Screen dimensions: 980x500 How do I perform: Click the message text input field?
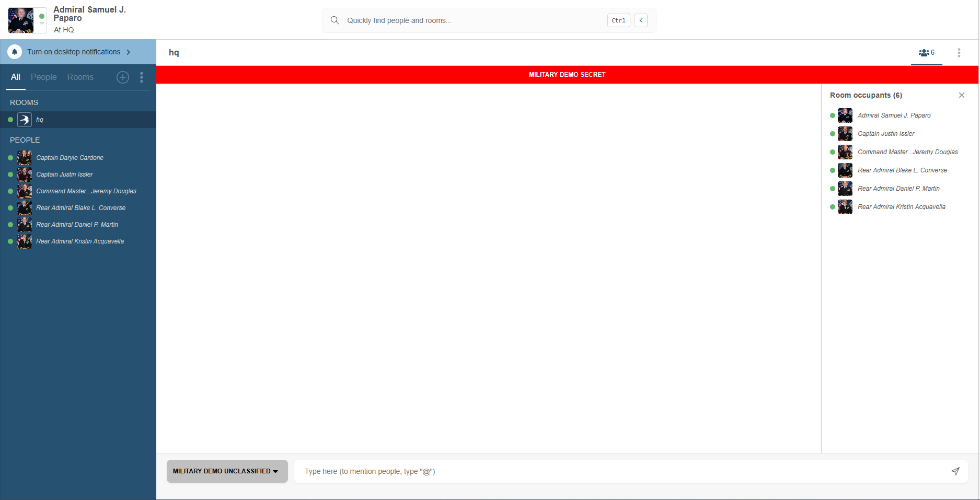622,471
